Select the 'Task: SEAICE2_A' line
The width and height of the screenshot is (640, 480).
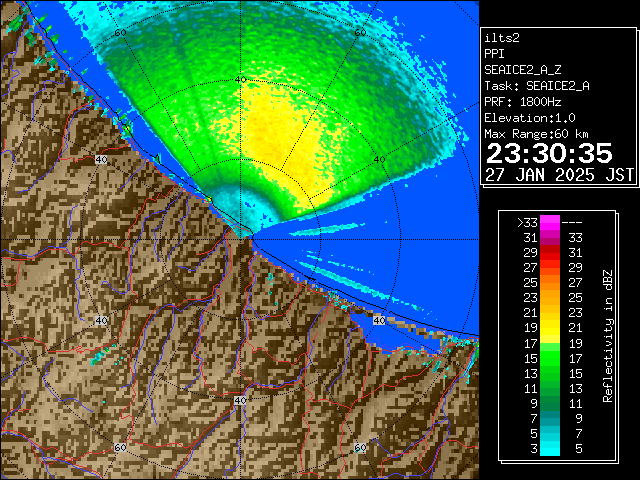[537, 86]
